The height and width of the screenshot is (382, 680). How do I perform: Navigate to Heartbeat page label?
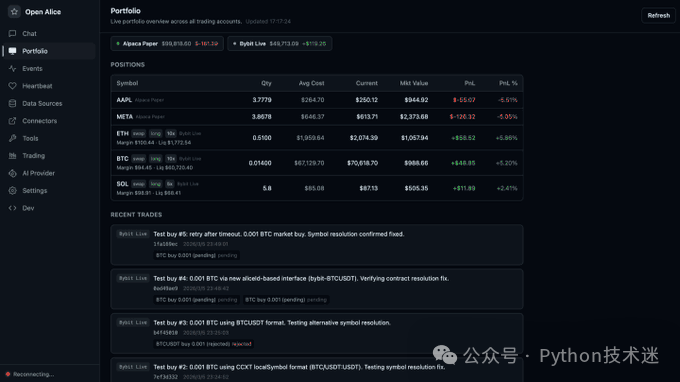point(37,86)
